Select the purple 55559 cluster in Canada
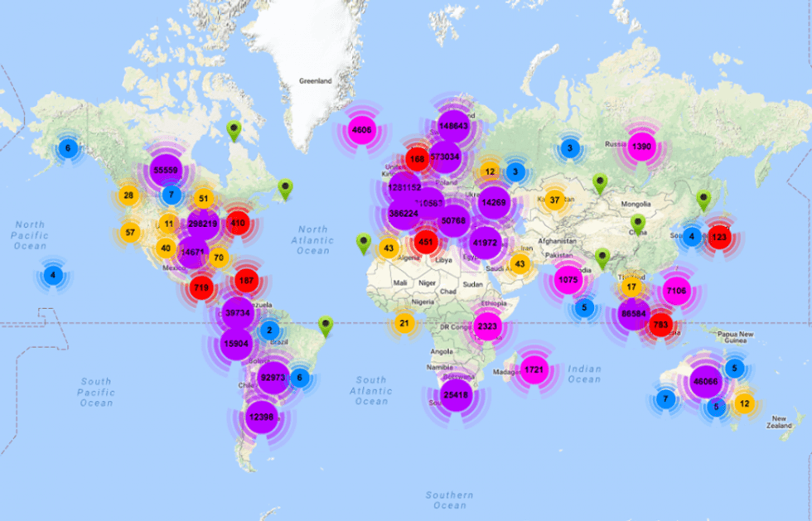The height and width of the screenshot is (521, 812). coord(166,170)
